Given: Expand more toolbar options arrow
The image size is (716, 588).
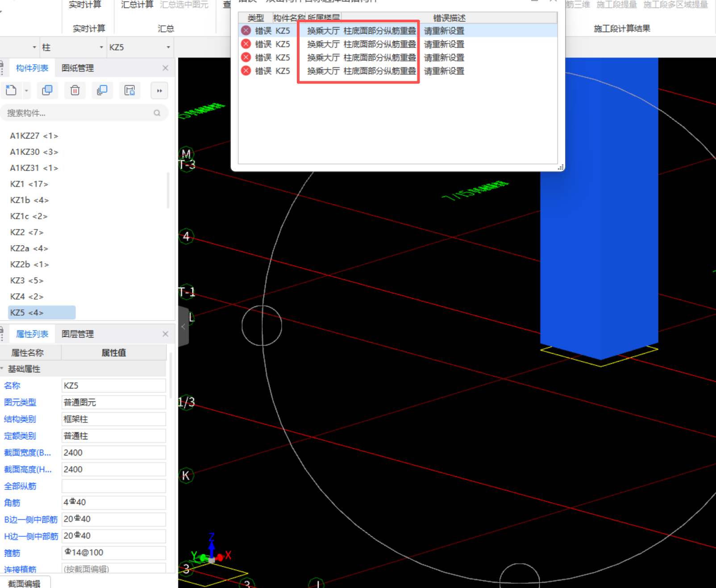Looking at the screenshot, I should pyautogui.click(x=159, y=91).
